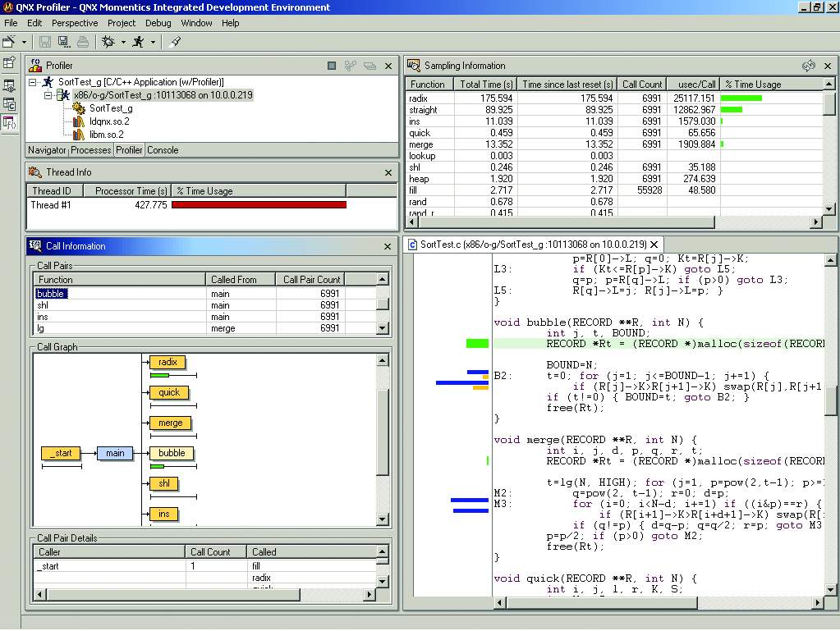Click the main node in Call Graph
840x631 pixels.
point(115,453)
